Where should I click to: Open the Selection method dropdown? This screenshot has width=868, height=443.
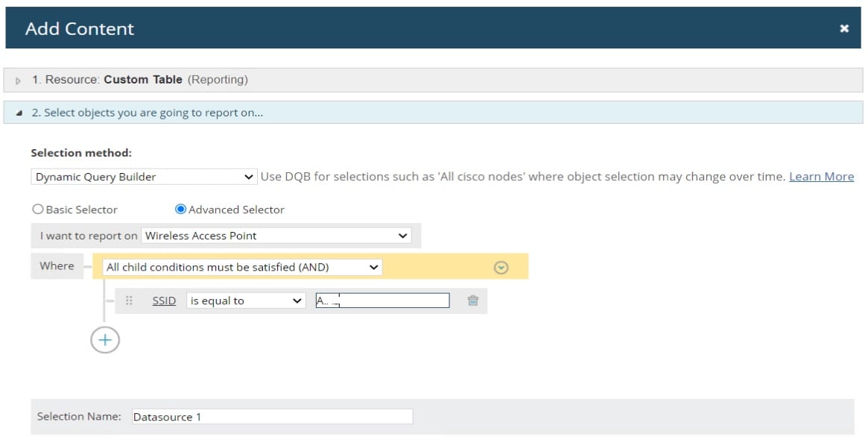145,177
